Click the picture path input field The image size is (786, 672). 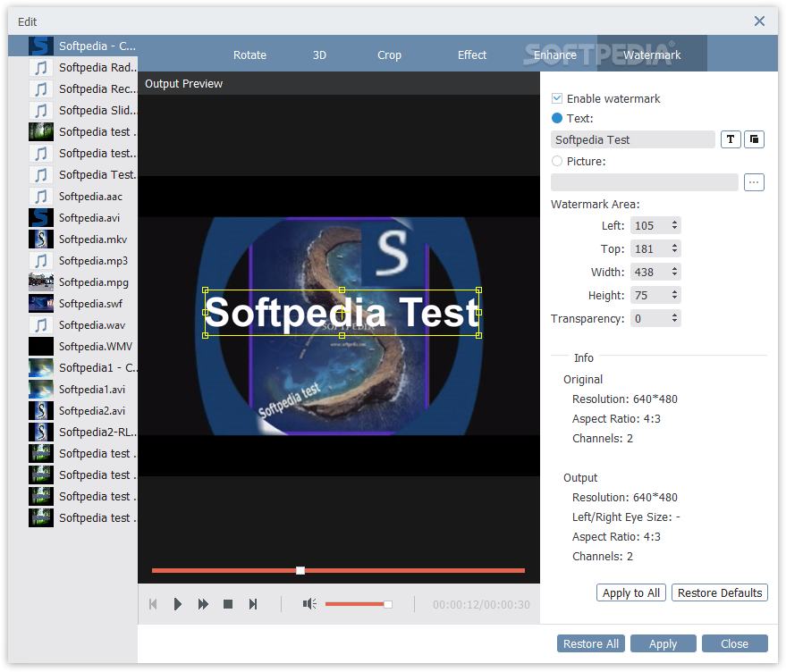[644, 182]
